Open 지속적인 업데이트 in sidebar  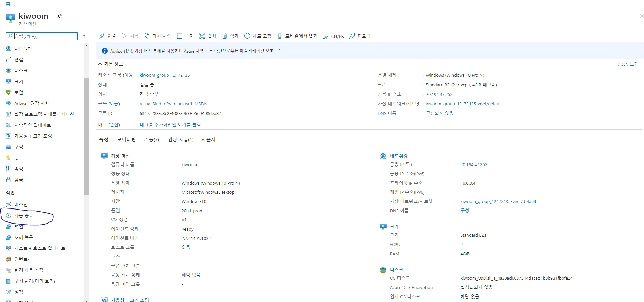(x=32, y=125)
